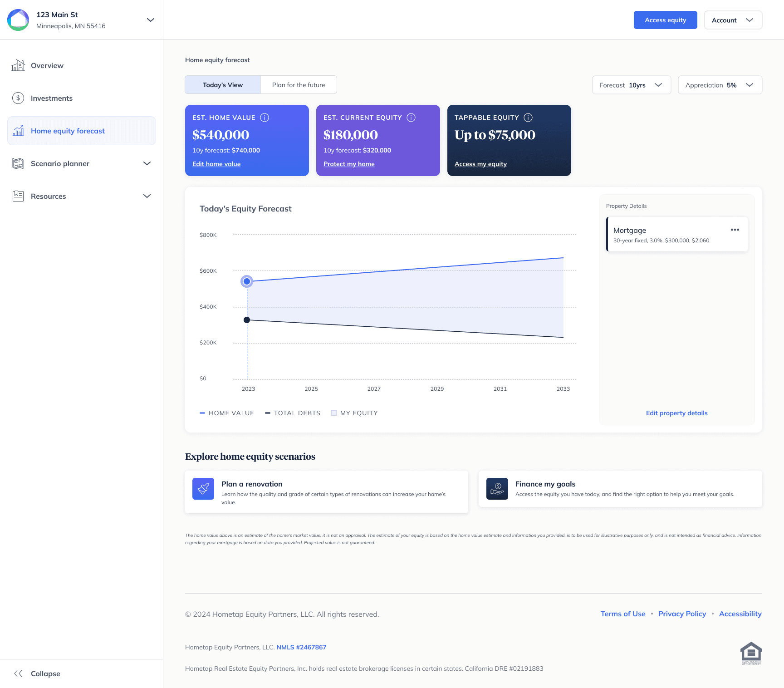Click the blue home value marker on chart
This screenshot has height=688, width=784.
point(247,281)
